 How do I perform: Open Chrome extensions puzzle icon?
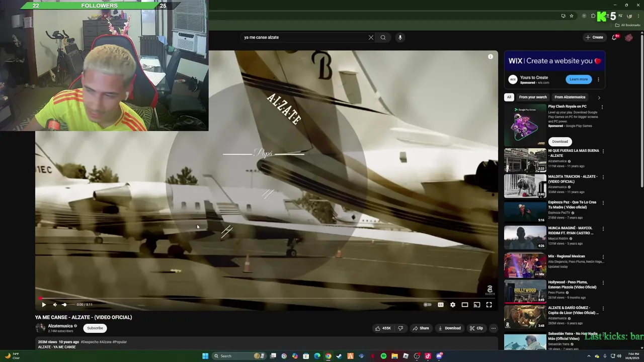pyautogui.click(x=593, y=16)
